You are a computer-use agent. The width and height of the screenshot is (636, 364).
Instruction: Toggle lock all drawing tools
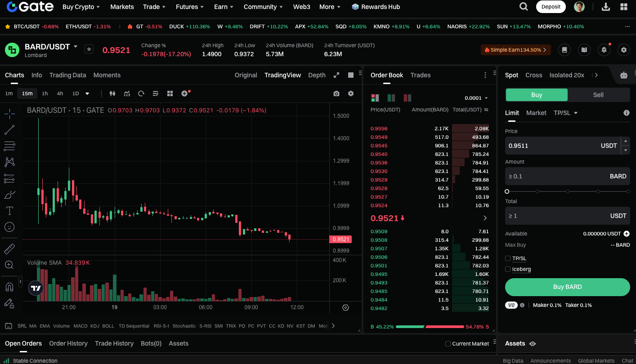coord(9,303)
